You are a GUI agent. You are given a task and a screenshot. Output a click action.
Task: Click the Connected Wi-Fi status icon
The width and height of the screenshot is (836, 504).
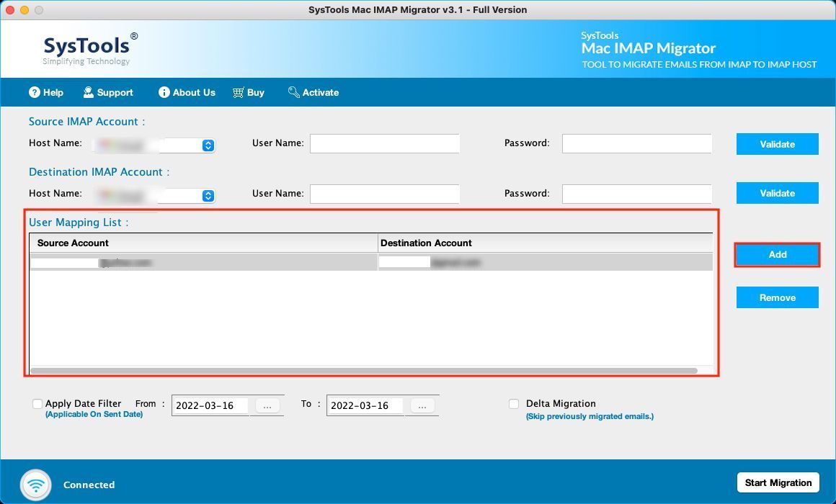point(36,485)
